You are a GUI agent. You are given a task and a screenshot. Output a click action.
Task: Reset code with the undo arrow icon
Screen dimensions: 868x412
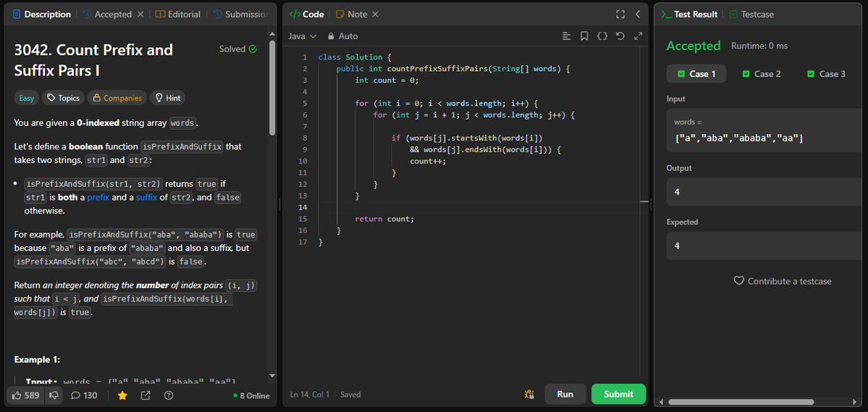620,36
